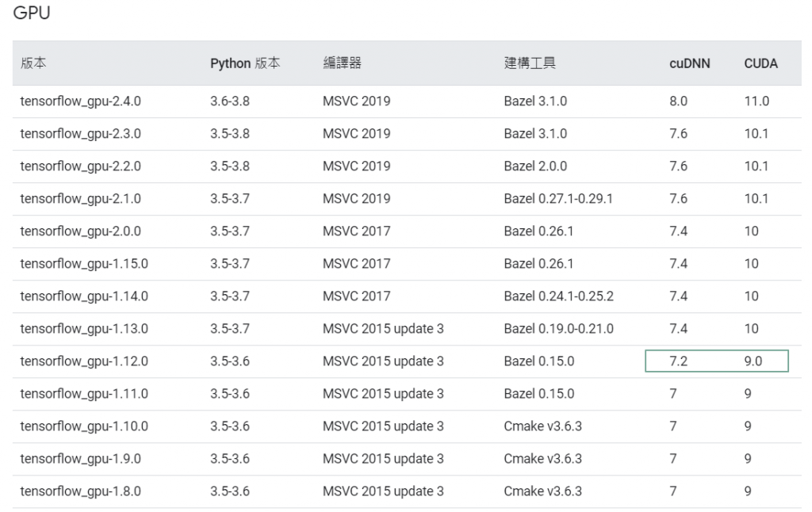Click the 建構工具 column header
This screenshot has height=512, width=812.
[x=530, y=63]
